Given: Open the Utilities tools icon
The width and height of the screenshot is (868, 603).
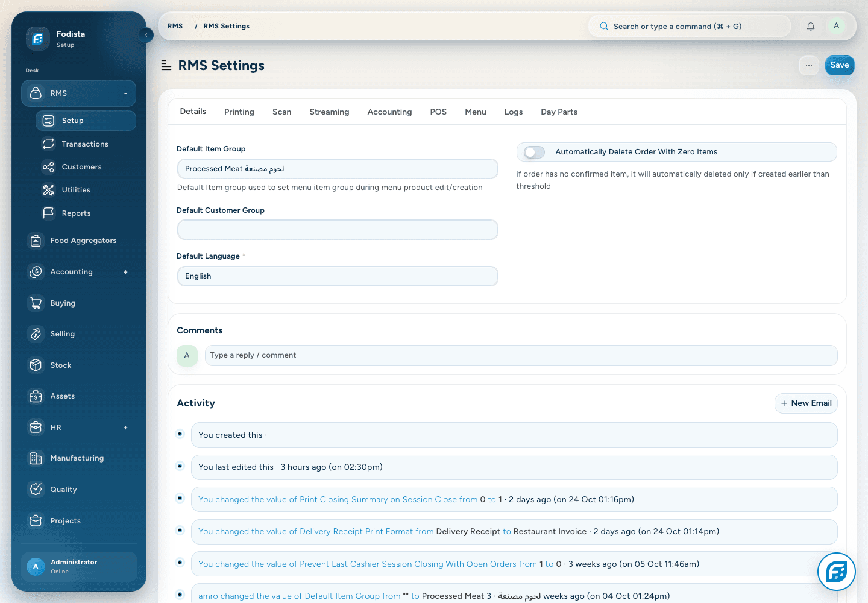Looking at the screenshot, I should pyautogui.click(x=48, y=190).
